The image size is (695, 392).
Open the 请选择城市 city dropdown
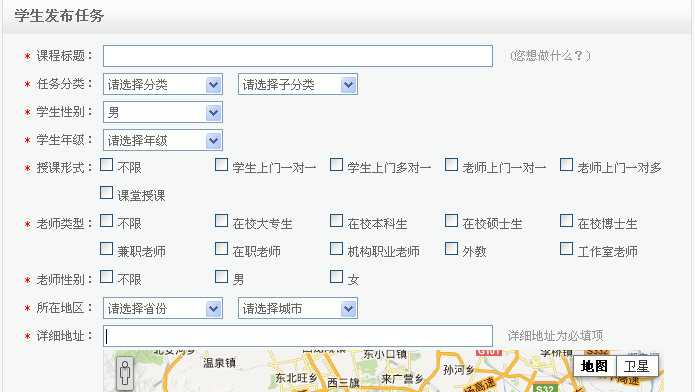tap(298, 308)
